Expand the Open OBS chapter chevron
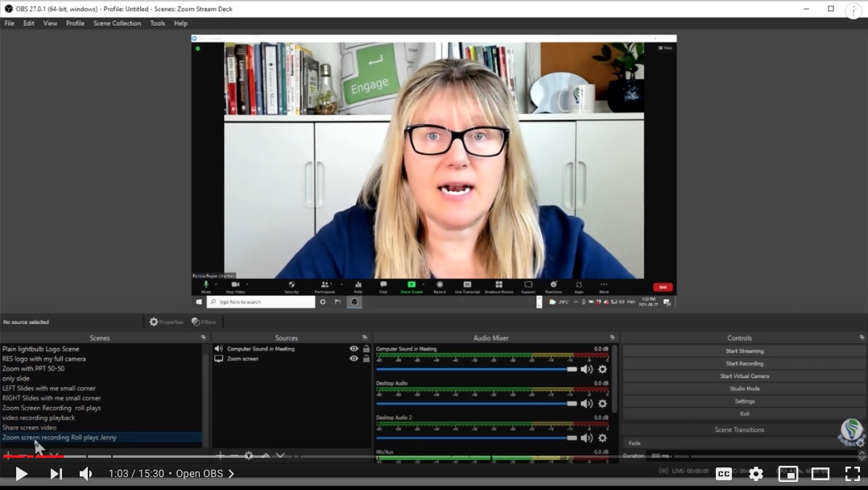 point(231,473)
